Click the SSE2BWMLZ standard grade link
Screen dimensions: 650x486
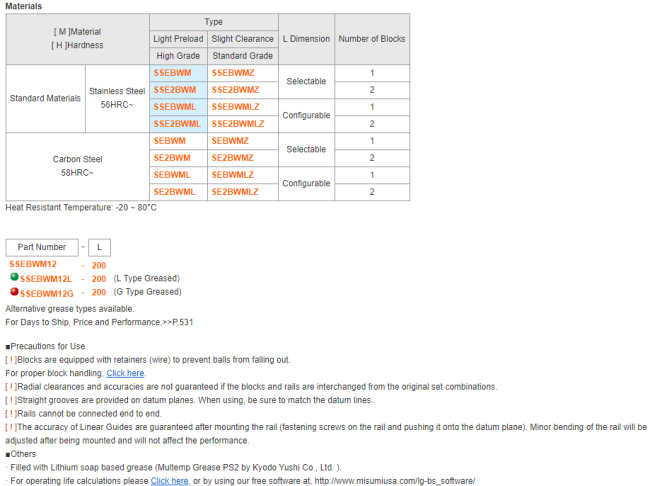(238, 124)
